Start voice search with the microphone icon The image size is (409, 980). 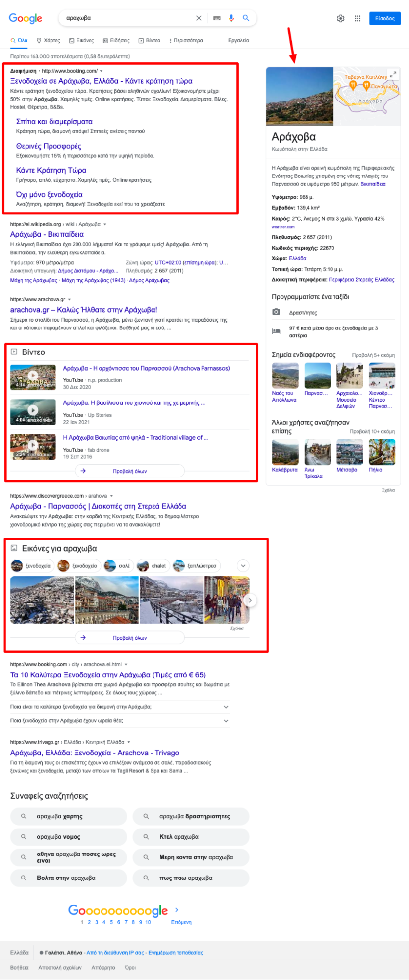(231, 18)
